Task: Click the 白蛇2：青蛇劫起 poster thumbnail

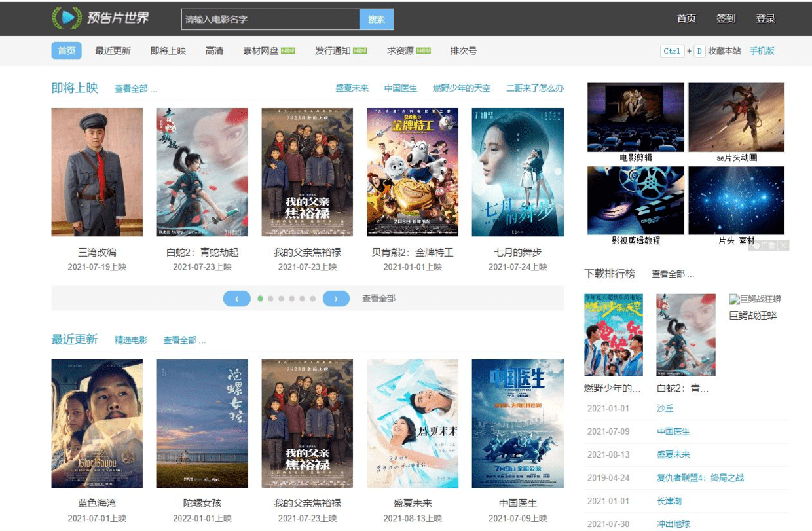Action: coord(202,172)
